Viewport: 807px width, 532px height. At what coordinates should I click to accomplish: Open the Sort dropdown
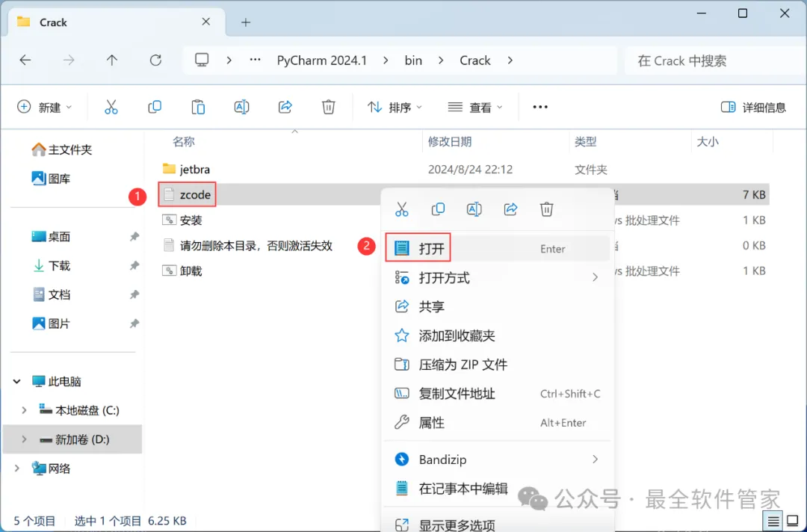click(395, 107)
